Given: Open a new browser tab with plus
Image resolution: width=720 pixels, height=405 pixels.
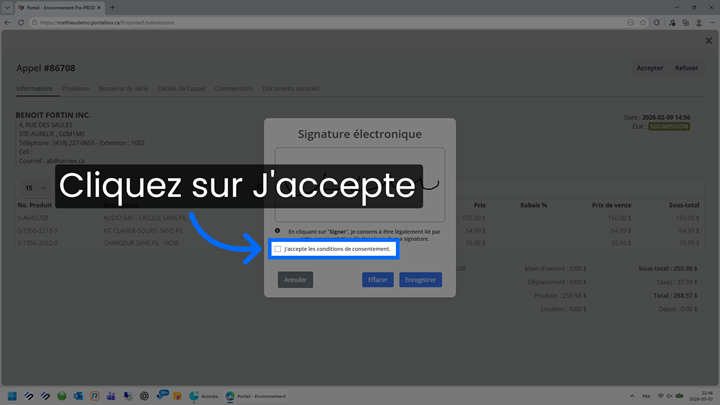Looking at the screenshot, I should 112,8.
